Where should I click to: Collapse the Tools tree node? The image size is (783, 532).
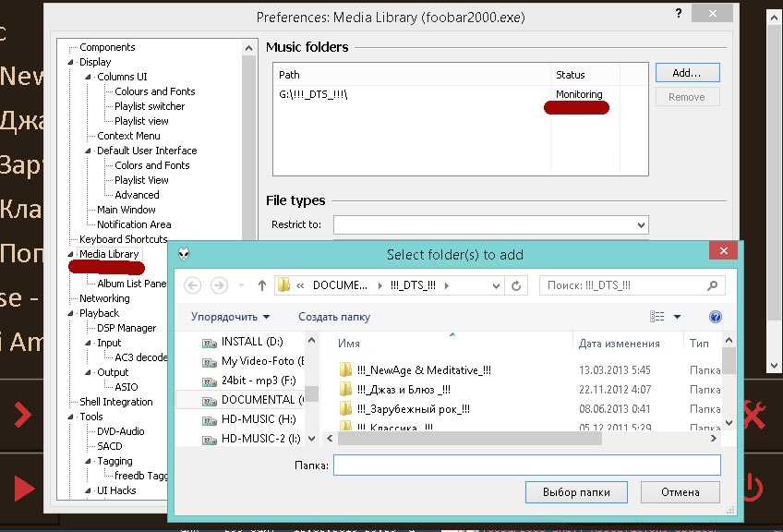pos(70,417)
